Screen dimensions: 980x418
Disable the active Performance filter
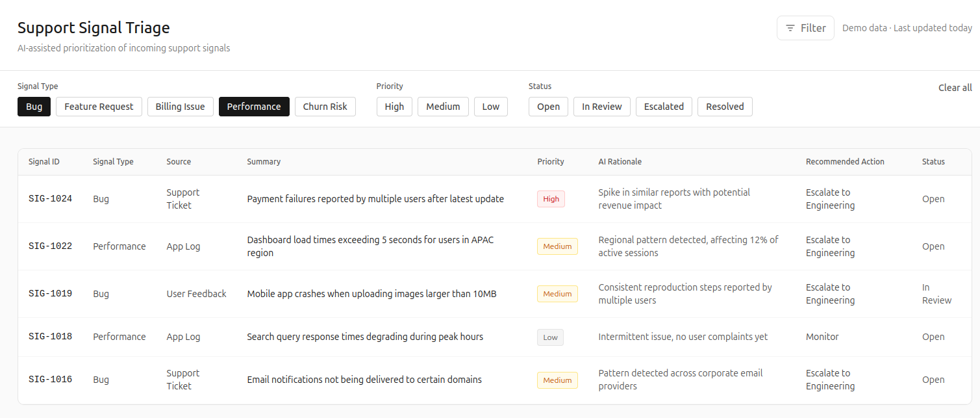pos(254,106)
